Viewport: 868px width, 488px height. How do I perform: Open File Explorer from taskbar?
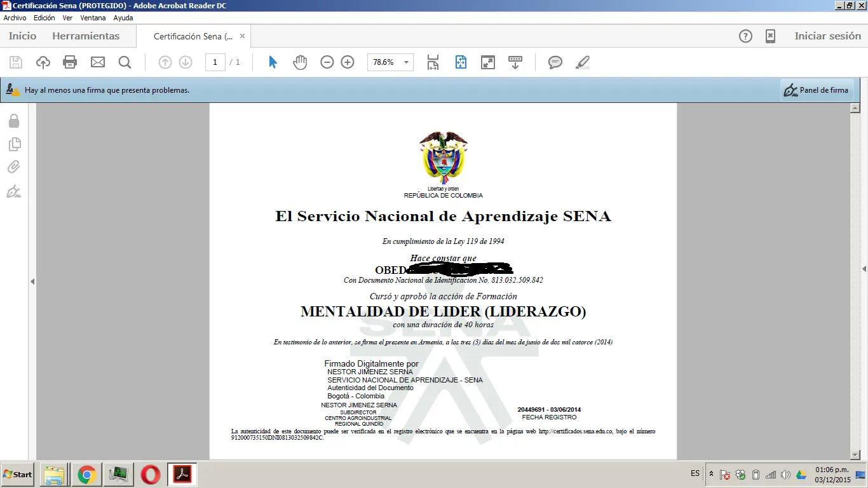(54, 475)
